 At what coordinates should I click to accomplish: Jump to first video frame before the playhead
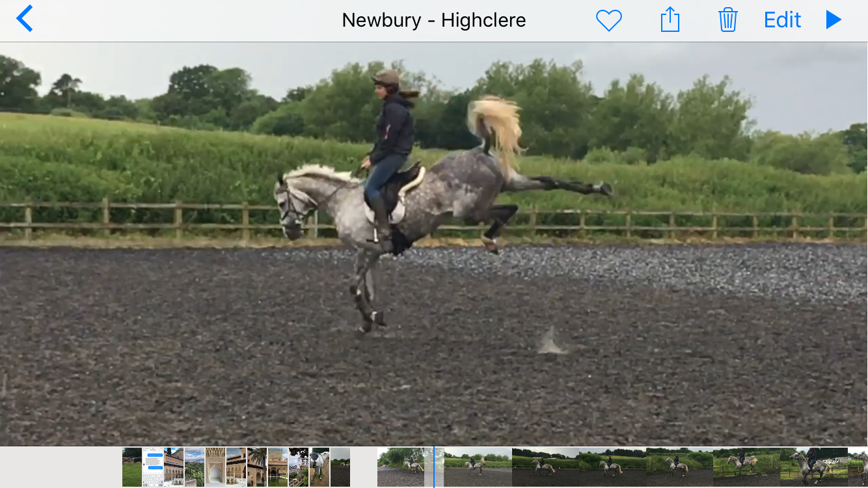pos(401,467)
